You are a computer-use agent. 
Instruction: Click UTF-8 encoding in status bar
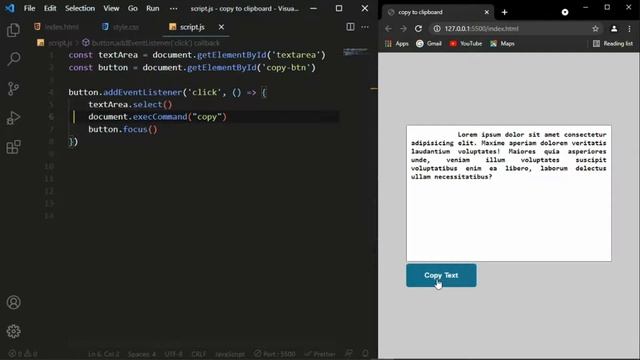[x=173, y=354]
